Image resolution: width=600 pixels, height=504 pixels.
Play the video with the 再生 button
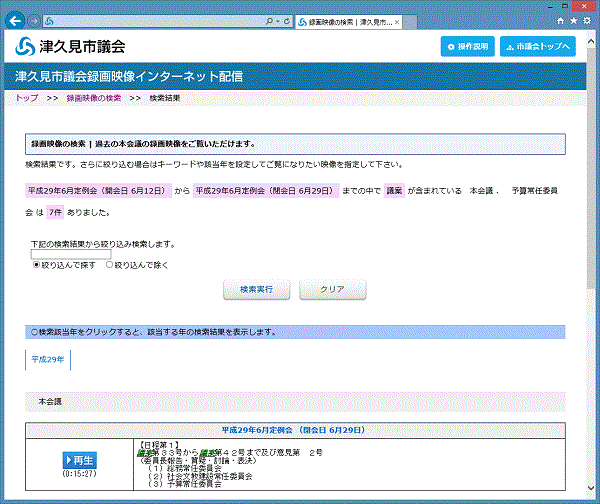click(x=80, y=460)
